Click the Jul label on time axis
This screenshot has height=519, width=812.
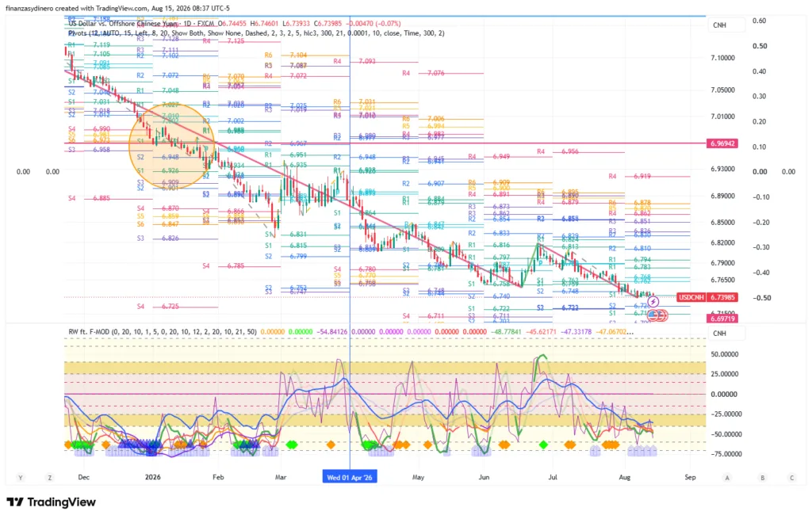pyautogui.click(x=553, y=477)
